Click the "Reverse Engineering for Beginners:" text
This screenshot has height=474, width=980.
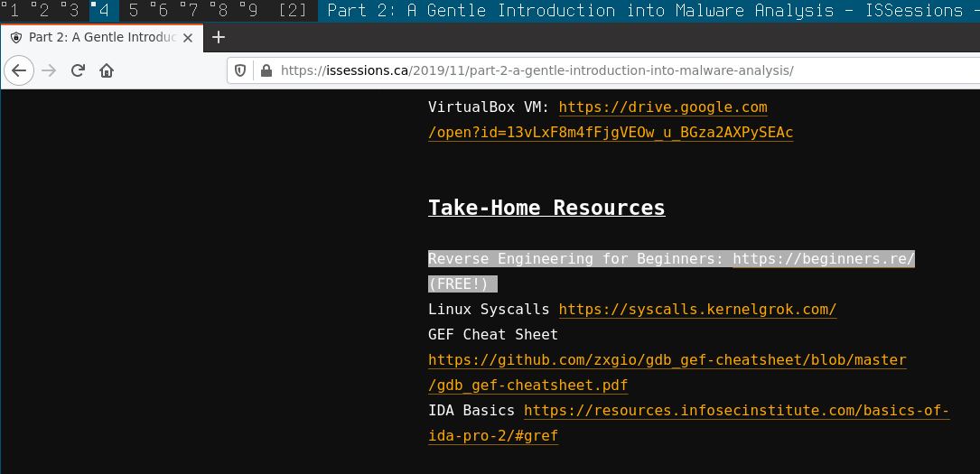pyautogui.click(x=575, y=258)
